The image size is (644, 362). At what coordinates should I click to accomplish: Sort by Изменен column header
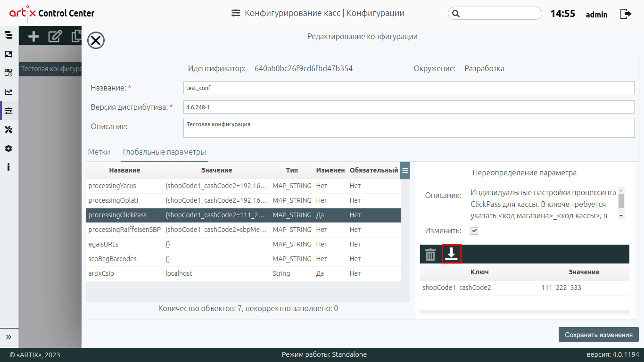330,170
